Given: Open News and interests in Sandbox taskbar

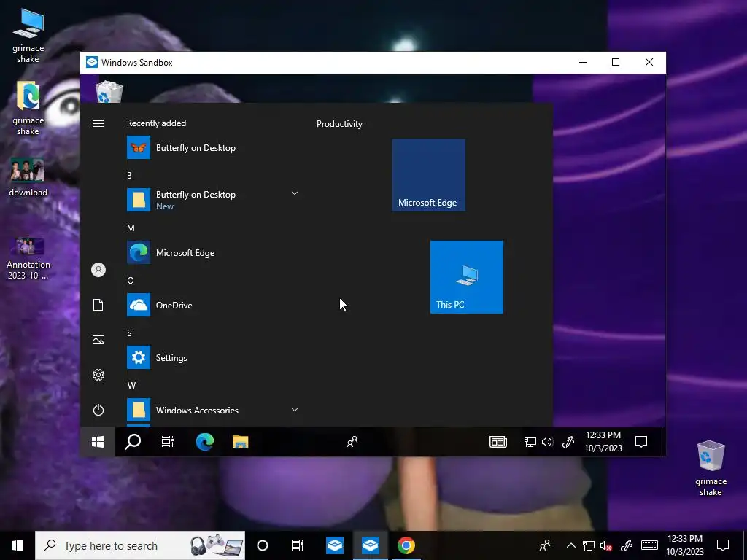Looking at the screenshot, I should pos(498,442).
